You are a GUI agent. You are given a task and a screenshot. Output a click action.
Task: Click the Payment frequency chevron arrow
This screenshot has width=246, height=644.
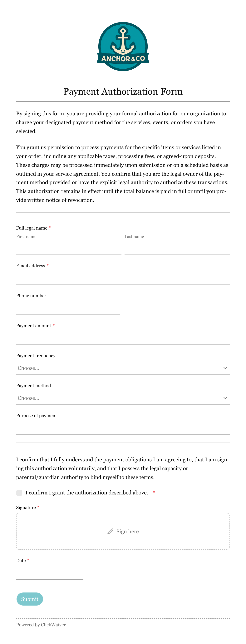225,368
